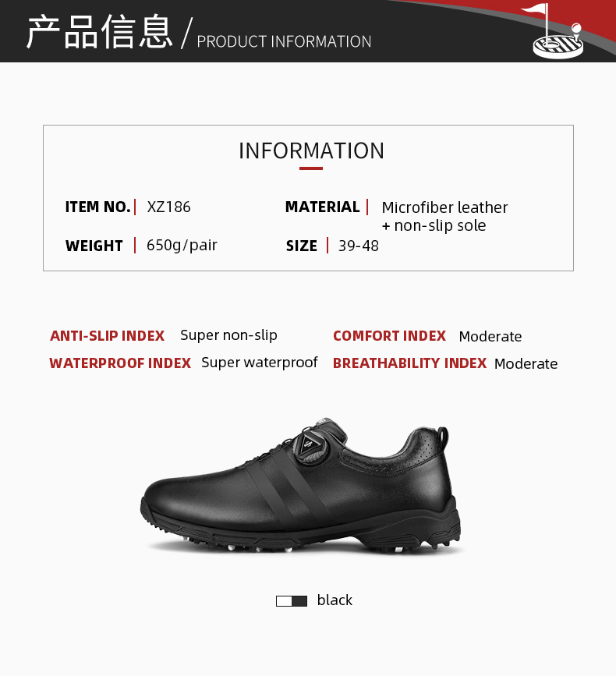Click the size range 39-48
616x676 pixels.
[x=358, y=246]
